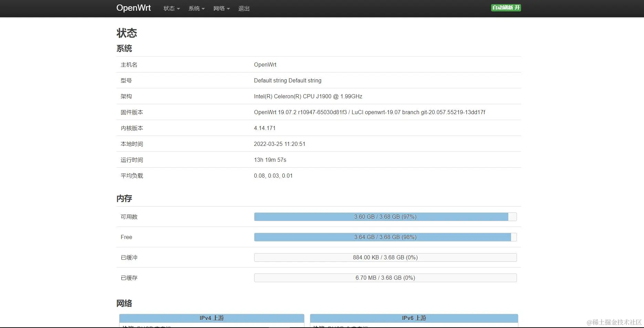This screenshot has height=328, width=644.
Task: Click the 架构 row label
Action: [126, 96]
